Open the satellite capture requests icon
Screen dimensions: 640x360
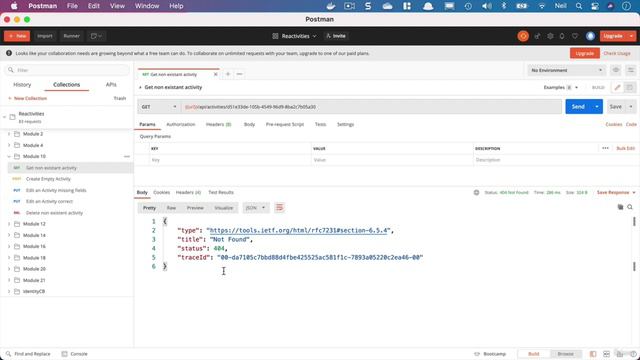point(537,36)
